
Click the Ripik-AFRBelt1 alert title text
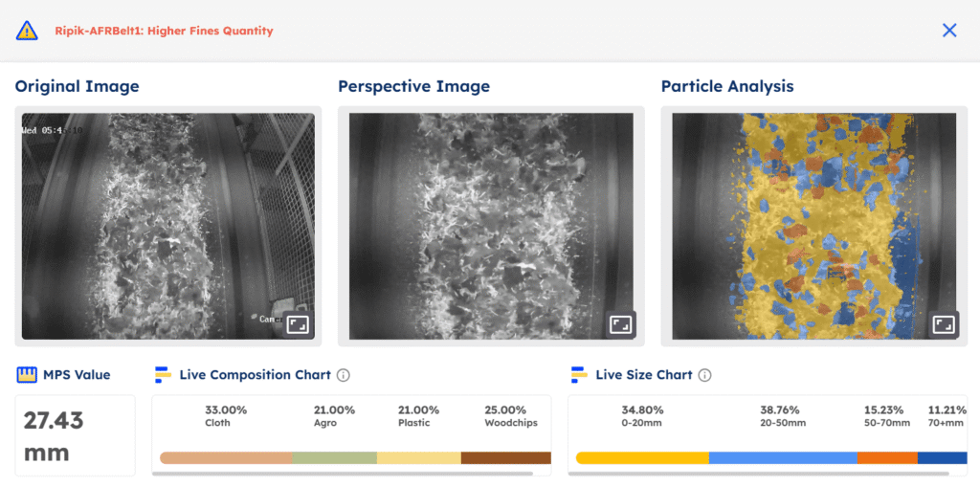click(164, 31)
